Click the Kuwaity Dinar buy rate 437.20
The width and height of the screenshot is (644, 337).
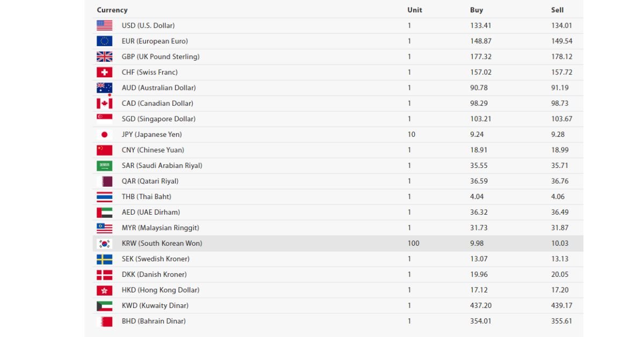tap(481, 305)
